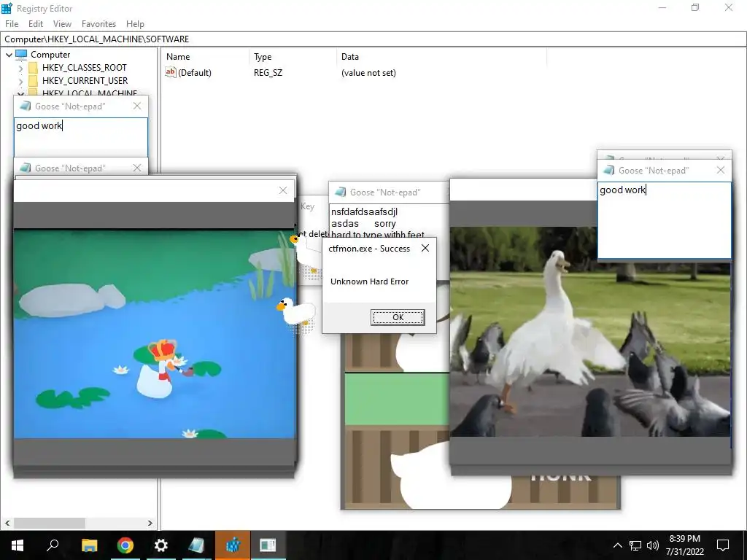Click the REG_SZ type cell
Viewport: 747px width, 560px height.
coord(268,73)
